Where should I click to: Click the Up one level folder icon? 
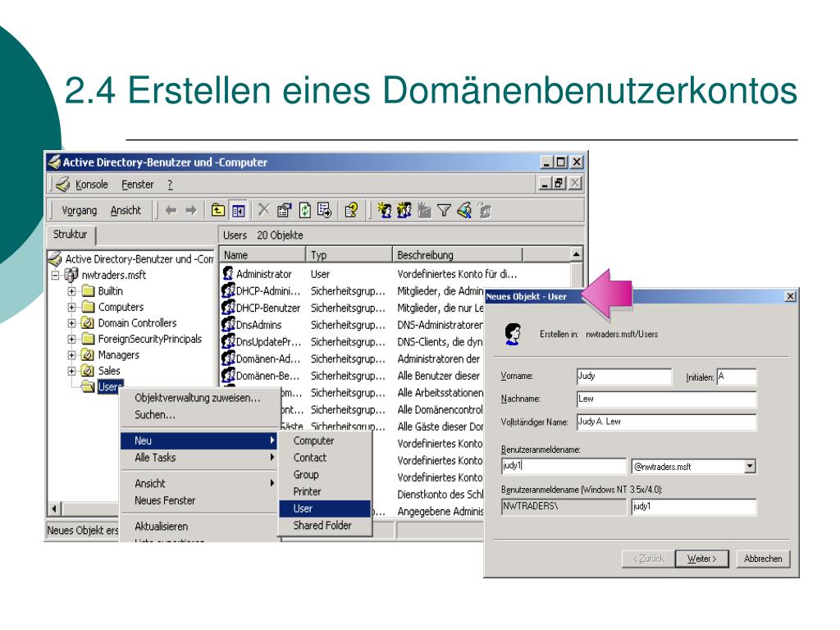point(217,210)
